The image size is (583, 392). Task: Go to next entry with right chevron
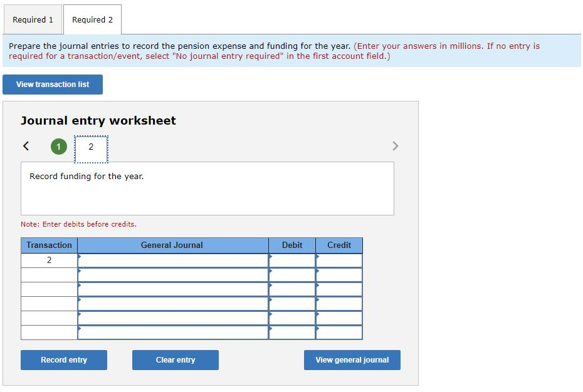(x=395, y=146)
